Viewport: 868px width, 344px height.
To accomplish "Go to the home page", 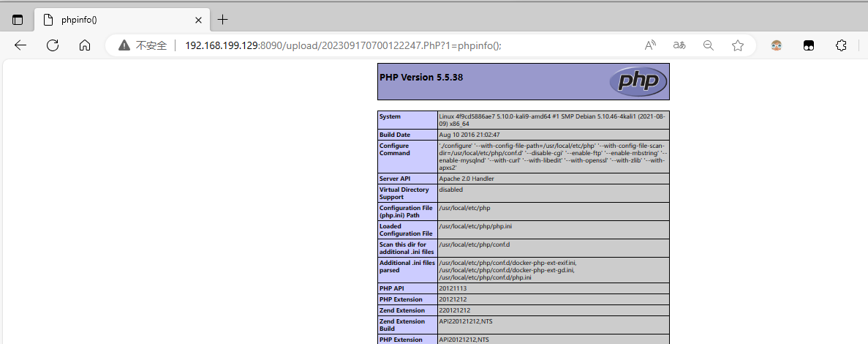I will pyautogui.click(x=85, y=45).
